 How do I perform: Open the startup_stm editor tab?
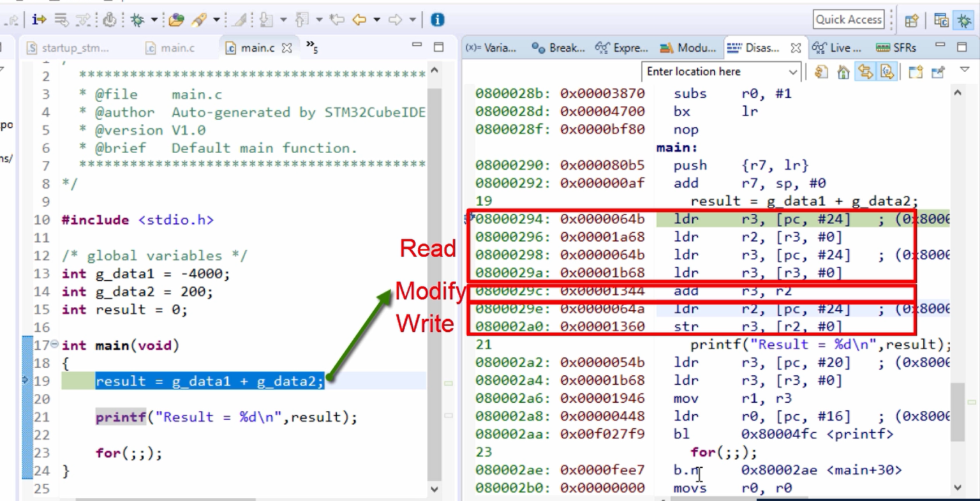click(x=68, y=48)
